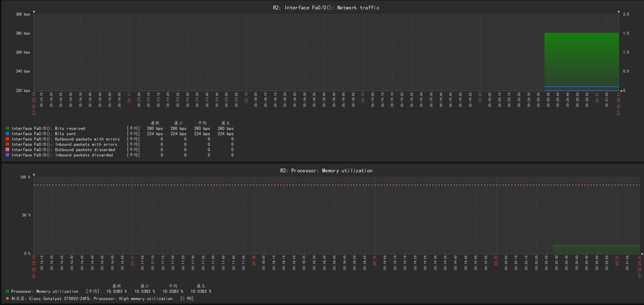Click green Processor Memory utilization legend swatch
This screenshot has width=644, height=305.
pyautogui.click(x=7, y=291)
